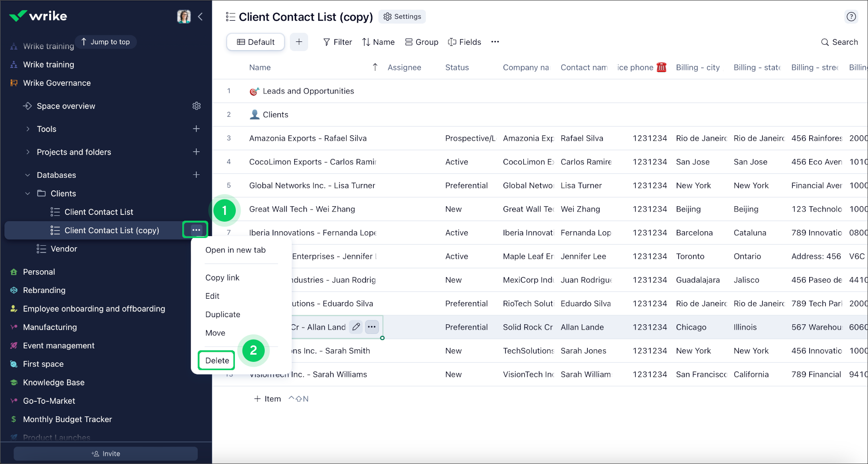Select Delete from the context menu

click(217, 360)
